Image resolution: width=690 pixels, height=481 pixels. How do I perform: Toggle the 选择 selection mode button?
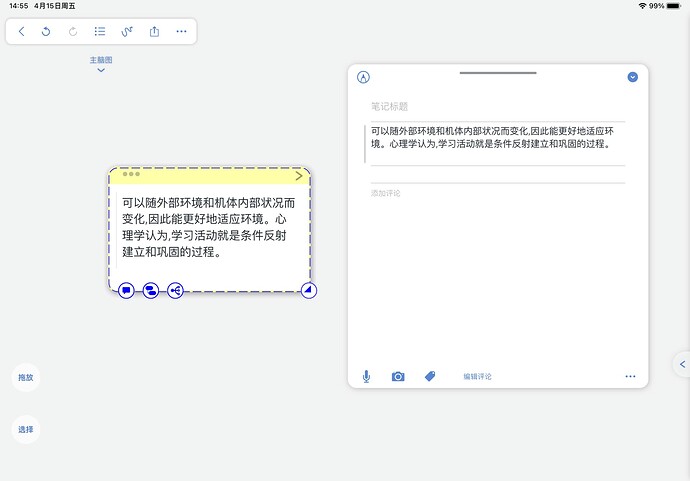click(x=26, y=429)
